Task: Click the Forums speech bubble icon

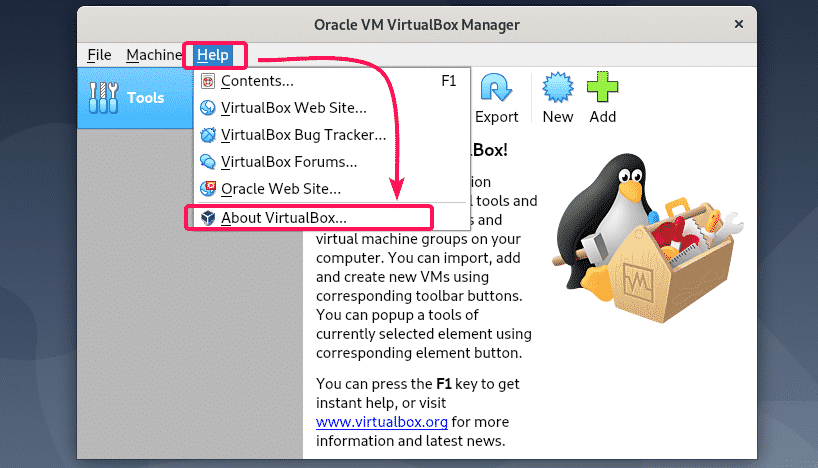Action: [x=208, y=162]
